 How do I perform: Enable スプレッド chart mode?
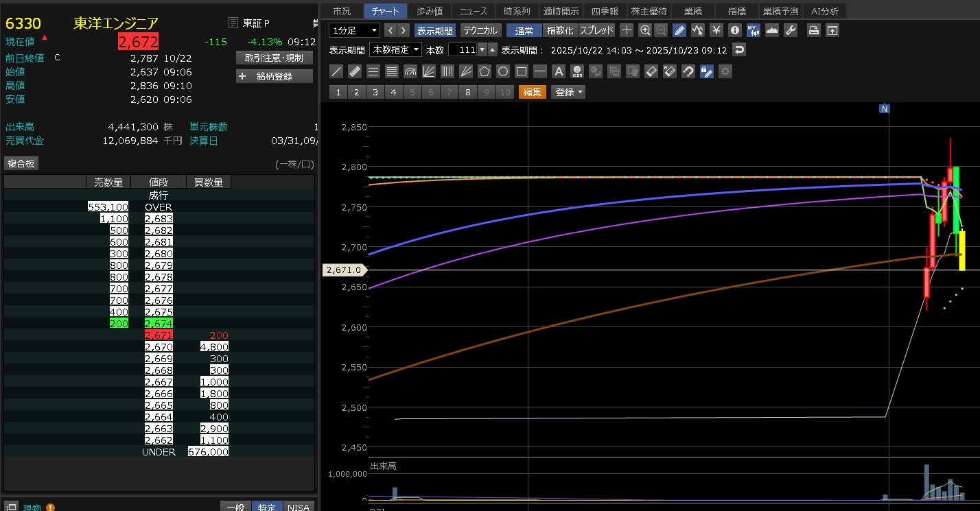[596, 30]
